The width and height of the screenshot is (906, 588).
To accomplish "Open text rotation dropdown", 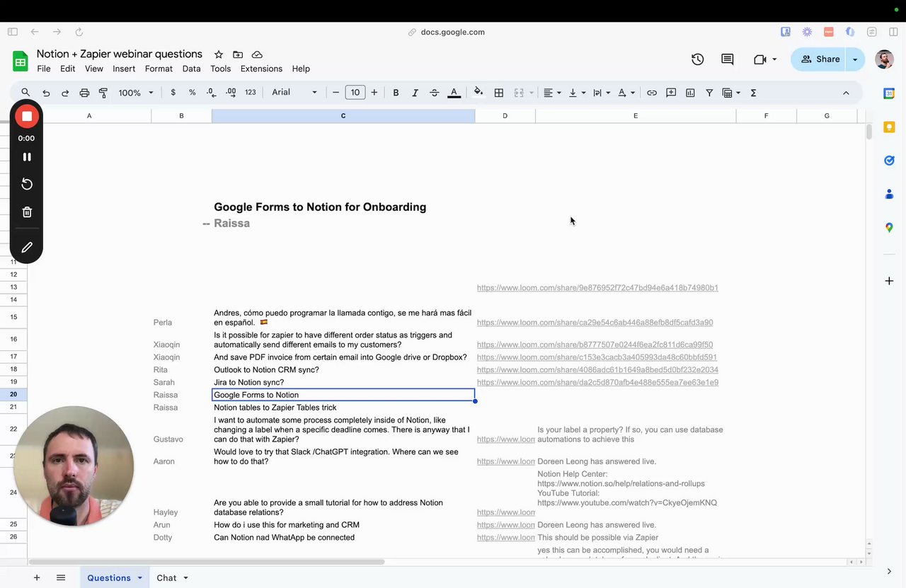I will (626, 93).
